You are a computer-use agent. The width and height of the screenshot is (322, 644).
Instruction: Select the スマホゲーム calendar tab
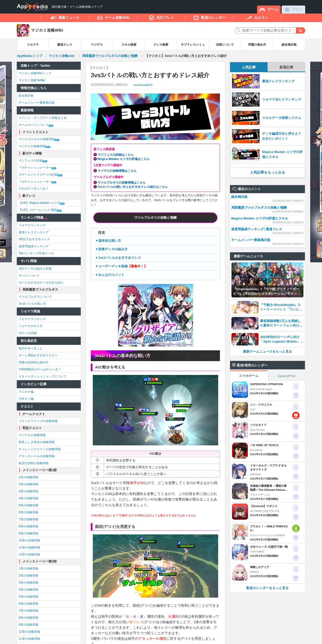click(249, 376)
